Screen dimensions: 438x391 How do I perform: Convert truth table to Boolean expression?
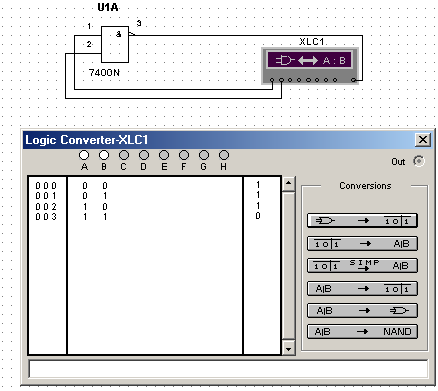point(362,244)
